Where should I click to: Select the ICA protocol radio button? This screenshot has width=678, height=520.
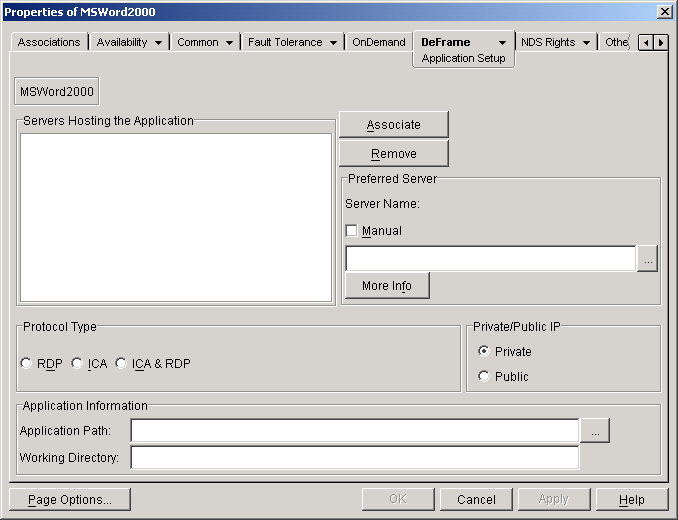coord(77,364)
